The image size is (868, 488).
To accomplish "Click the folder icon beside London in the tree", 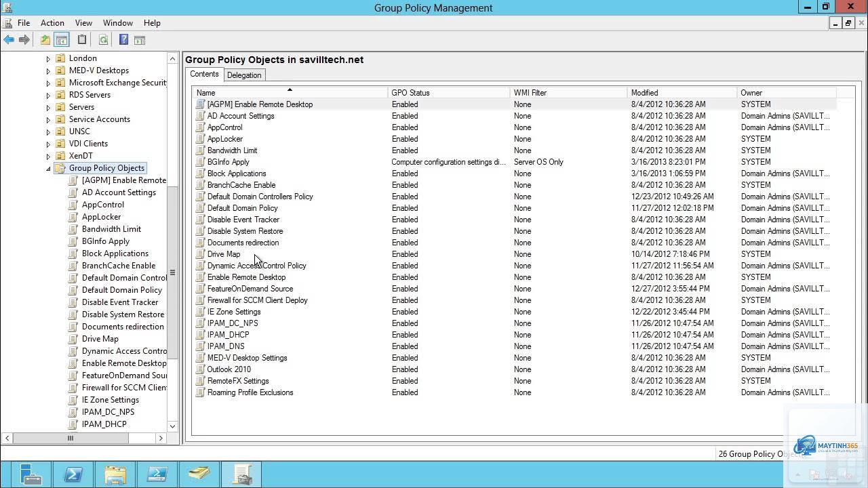I will [60, 58].
